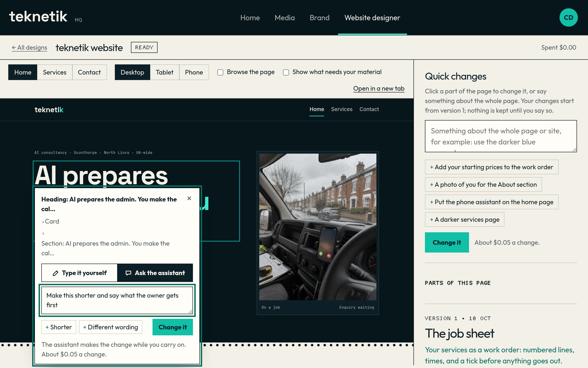Select the Home page tab
Screen dimensions: 588x368
tap(23, 72)
